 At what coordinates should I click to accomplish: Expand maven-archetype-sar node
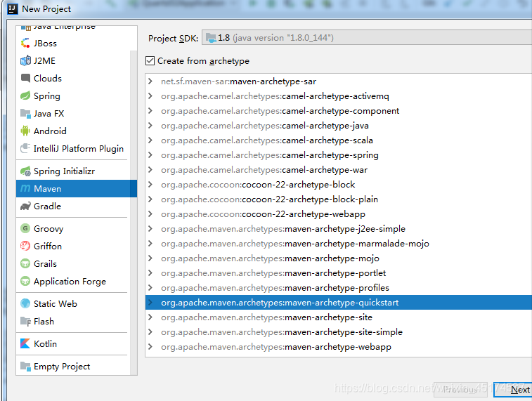(150, 81)
